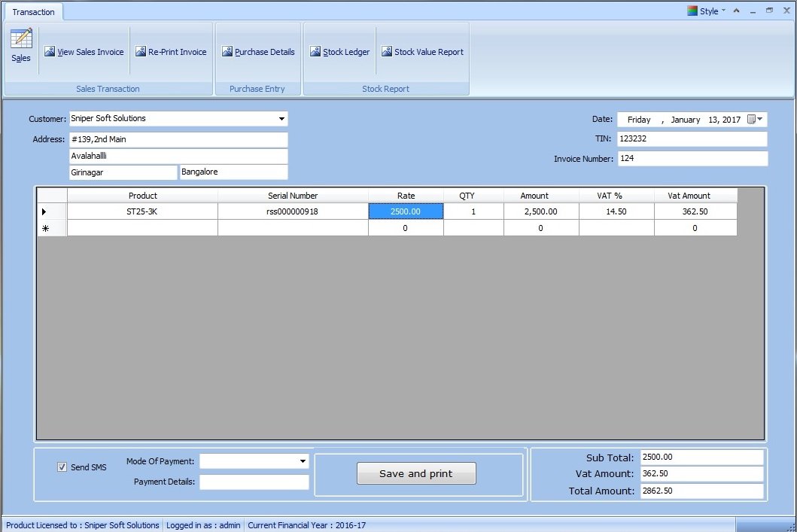Click the Invoice Number field
797x532 pixels.
[692, 159]
